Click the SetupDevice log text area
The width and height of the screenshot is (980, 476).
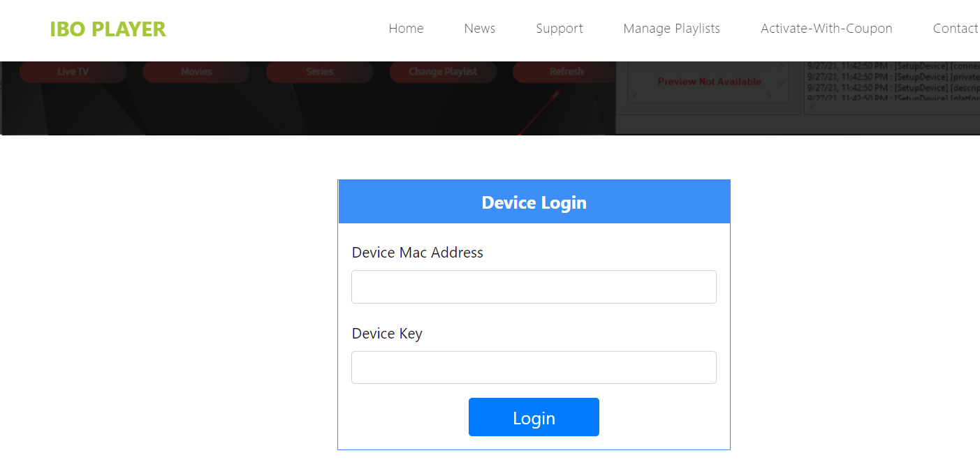click(892, 82)
